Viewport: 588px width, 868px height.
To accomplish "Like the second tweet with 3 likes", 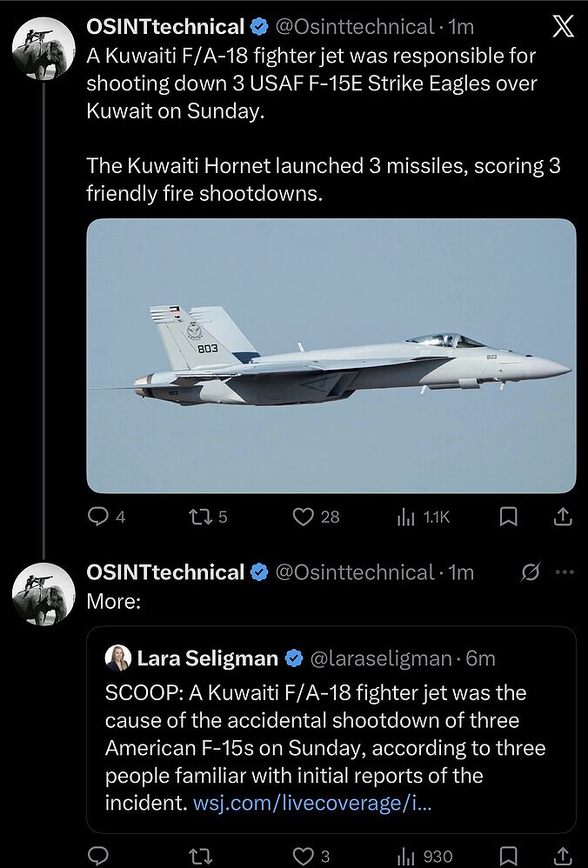I will point(303,857).
